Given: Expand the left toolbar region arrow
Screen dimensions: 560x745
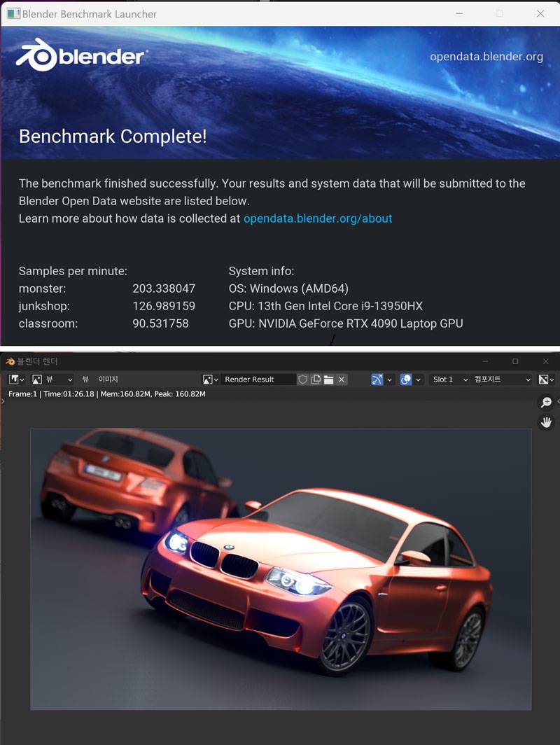Looking at the screenshot, I should coord(3,402).
